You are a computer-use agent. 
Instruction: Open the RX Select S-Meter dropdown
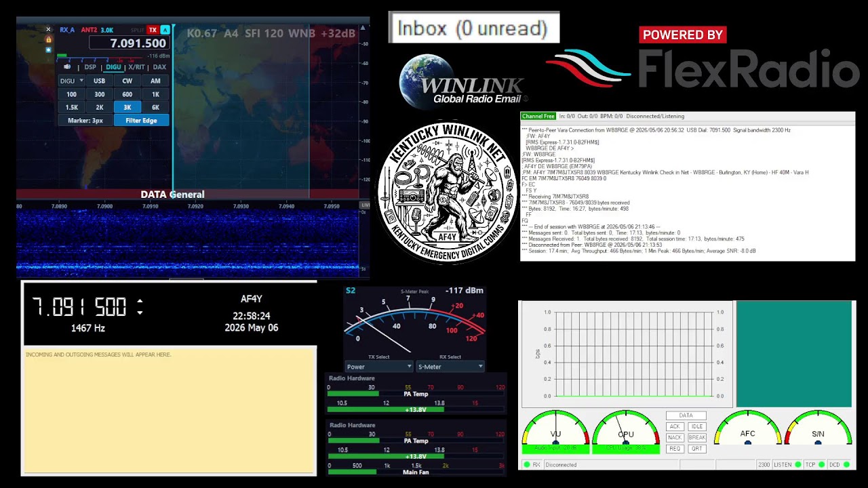point(450,367)
